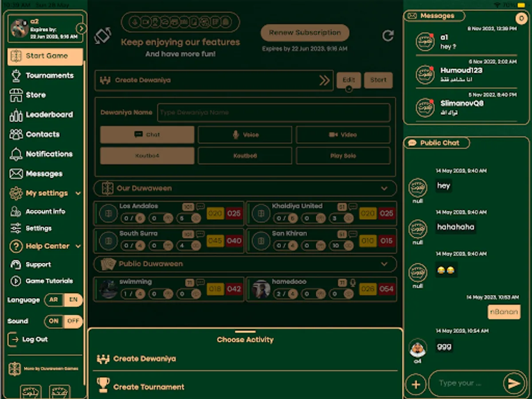
Task: Click chat icon on Los Andalos row
Action: pos(200,207)
